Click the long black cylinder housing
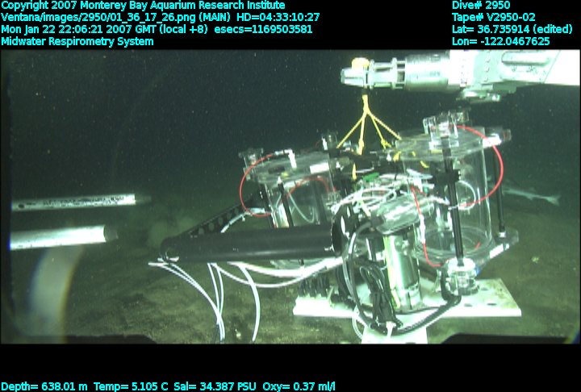Image resolution: width=581 pixels, height=392 pixels. 246,243
